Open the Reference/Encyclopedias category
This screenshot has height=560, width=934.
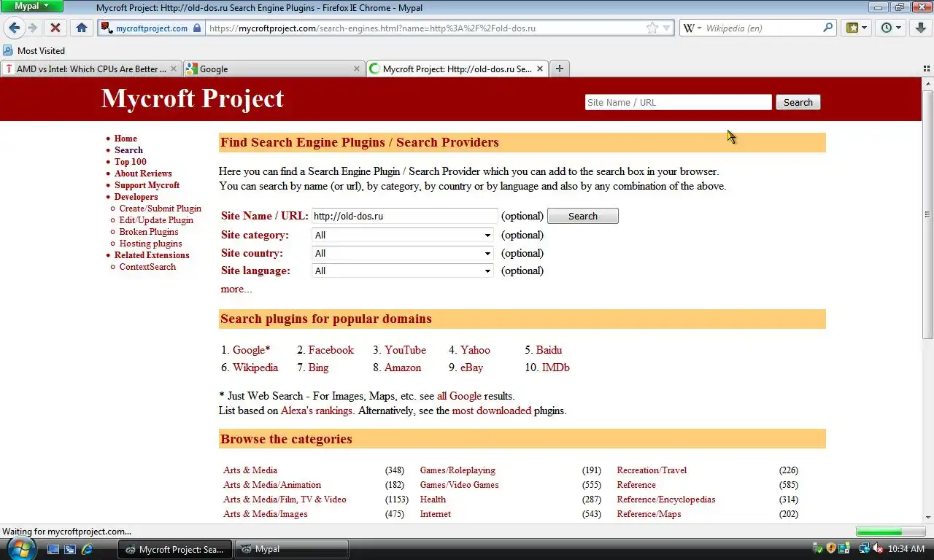pyautogui.click(x=666, y=499)
